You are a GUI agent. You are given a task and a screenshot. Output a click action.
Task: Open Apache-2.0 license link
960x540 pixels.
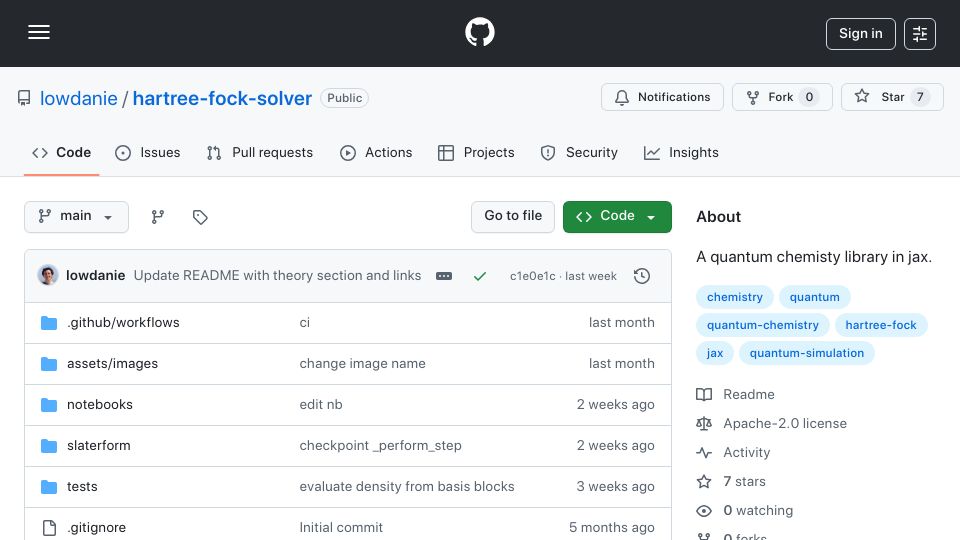(x=771, y=424)
